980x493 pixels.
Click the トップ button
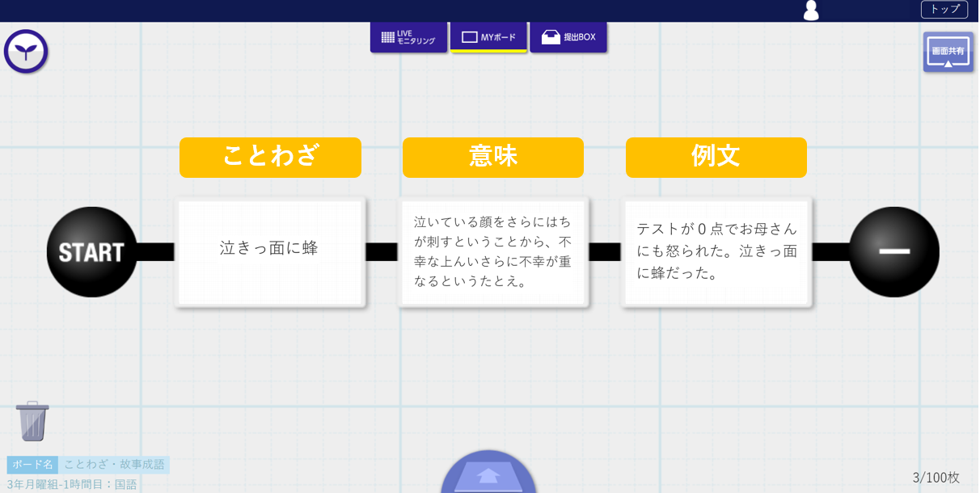coord(944,9)
